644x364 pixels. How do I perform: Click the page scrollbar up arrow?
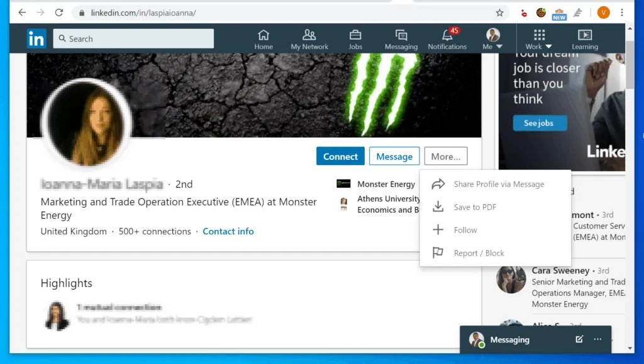point(630,28)
